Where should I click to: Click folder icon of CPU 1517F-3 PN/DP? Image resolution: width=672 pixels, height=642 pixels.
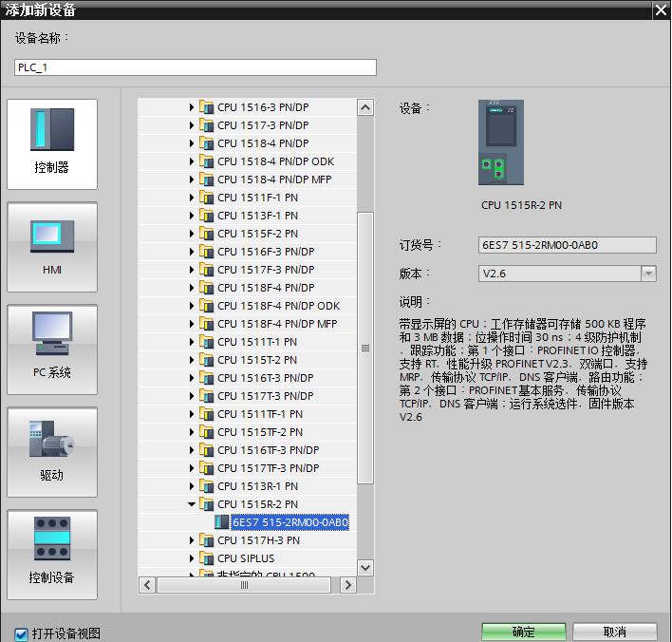pyautogui.click(x=207, y=270)
